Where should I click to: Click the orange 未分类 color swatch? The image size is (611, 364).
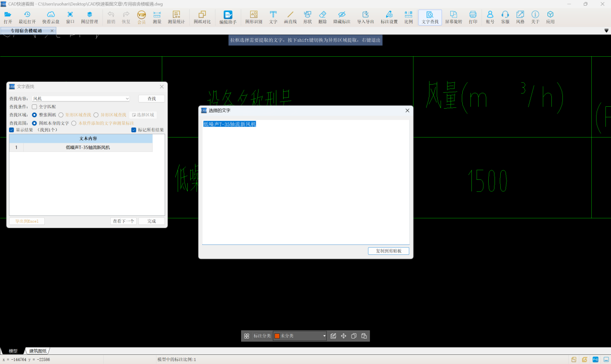coord(277,336)
